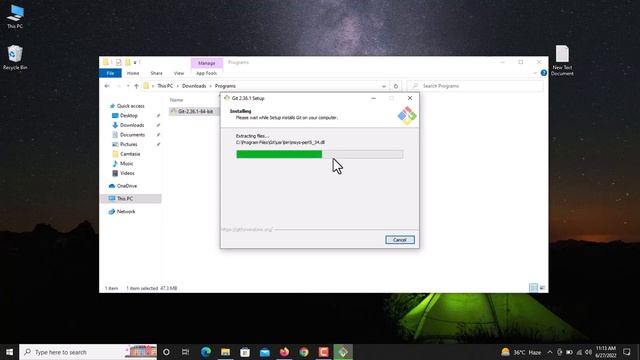
Task: Switch to details view icon
Action: click(533, 288)
